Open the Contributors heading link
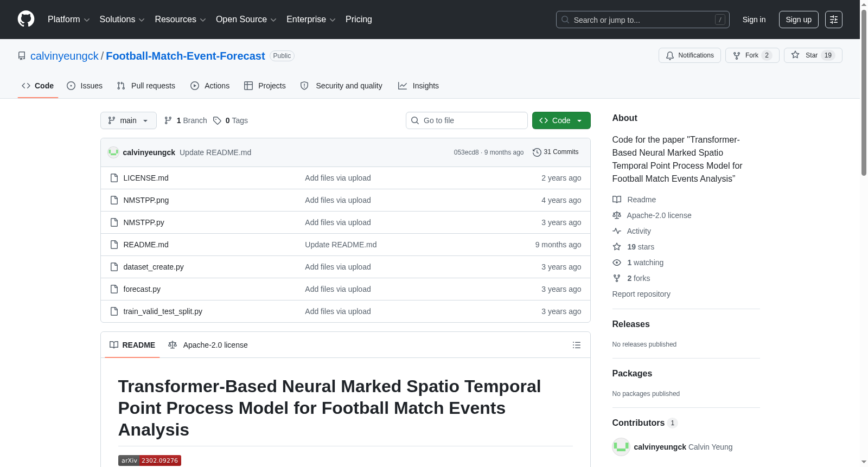The image size is (868, 467). pos(645,423)
